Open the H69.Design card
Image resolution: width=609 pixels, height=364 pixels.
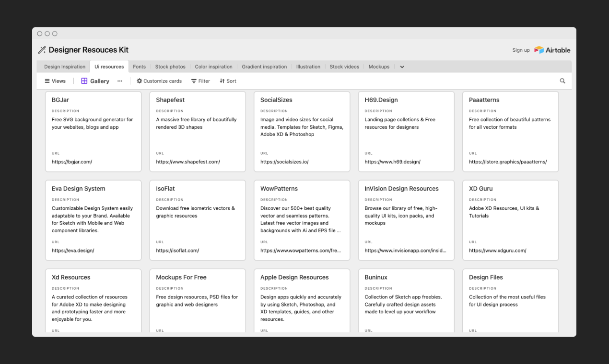pos(406,131)
